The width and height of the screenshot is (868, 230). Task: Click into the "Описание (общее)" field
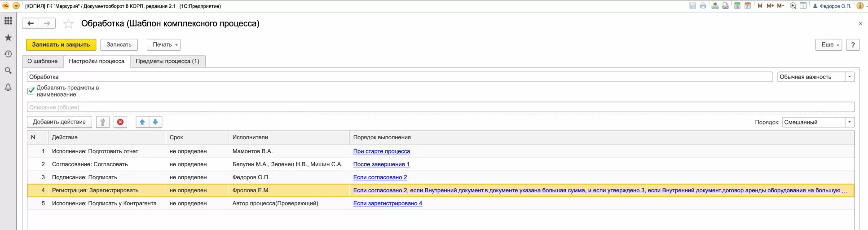coord(440,107)
